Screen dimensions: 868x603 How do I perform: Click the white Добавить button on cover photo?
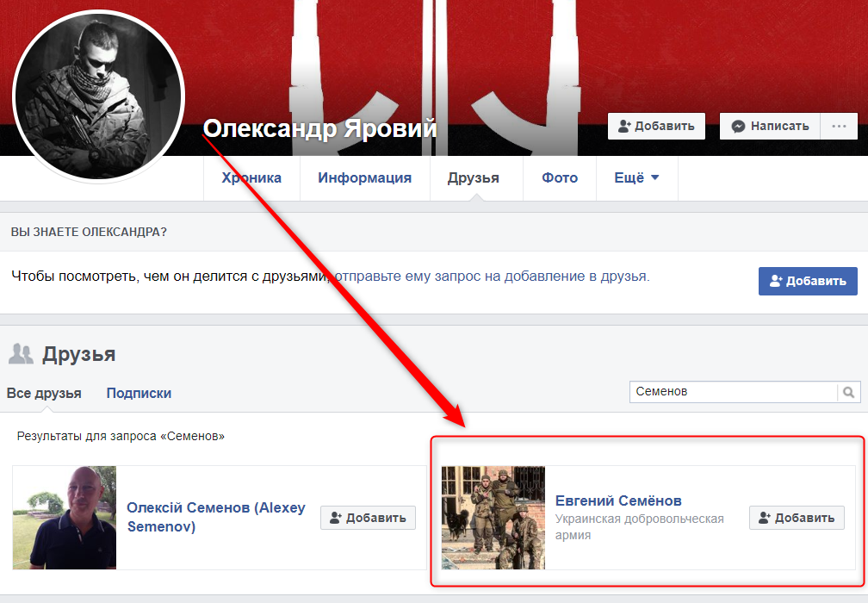[x=656, y=126]
